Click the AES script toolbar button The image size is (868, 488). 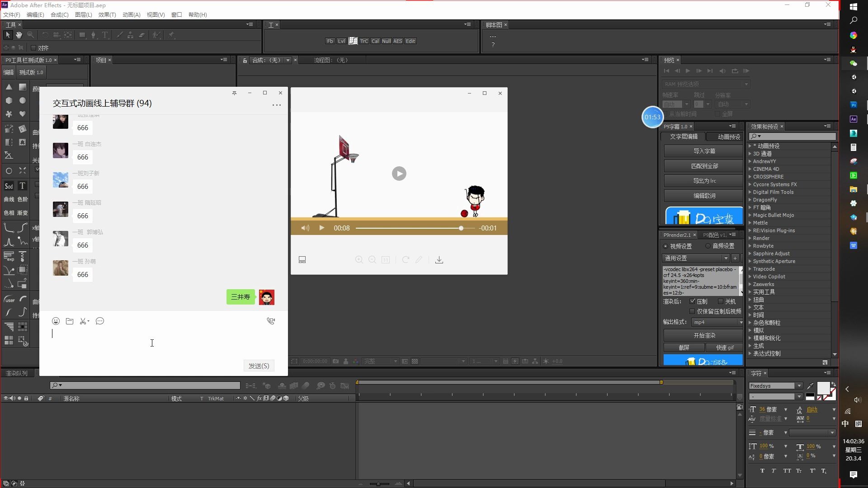click(397, 41)
